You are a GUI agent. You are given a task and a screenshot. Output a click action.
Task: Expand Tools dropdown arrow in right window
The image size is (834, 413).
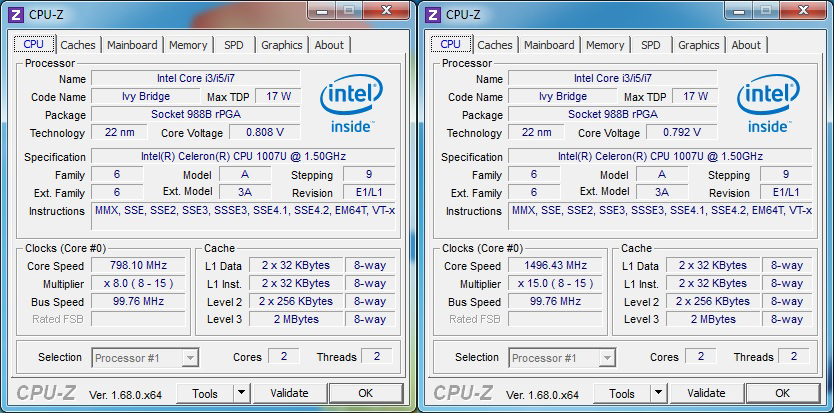pos(658,394)
